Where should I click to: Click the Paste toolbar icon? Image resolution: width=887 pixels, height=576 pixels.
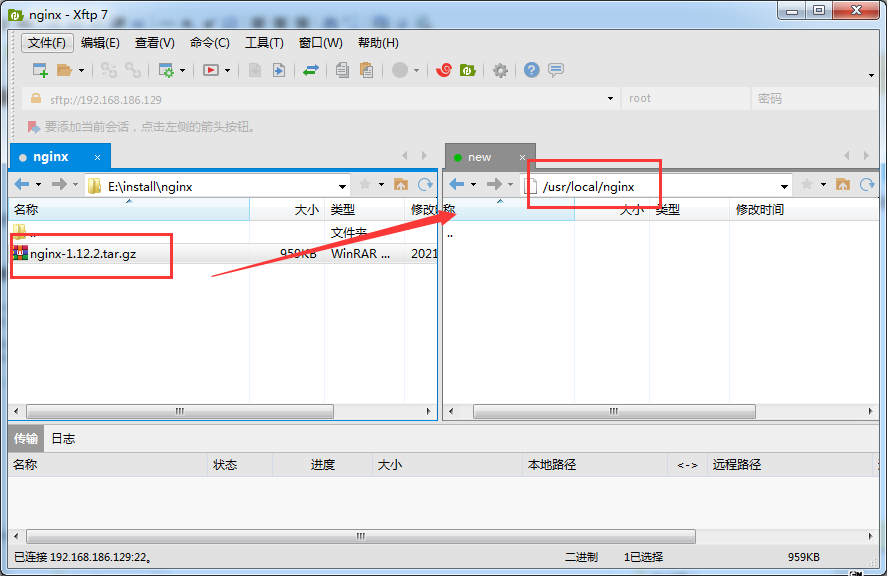click(367, 70)
